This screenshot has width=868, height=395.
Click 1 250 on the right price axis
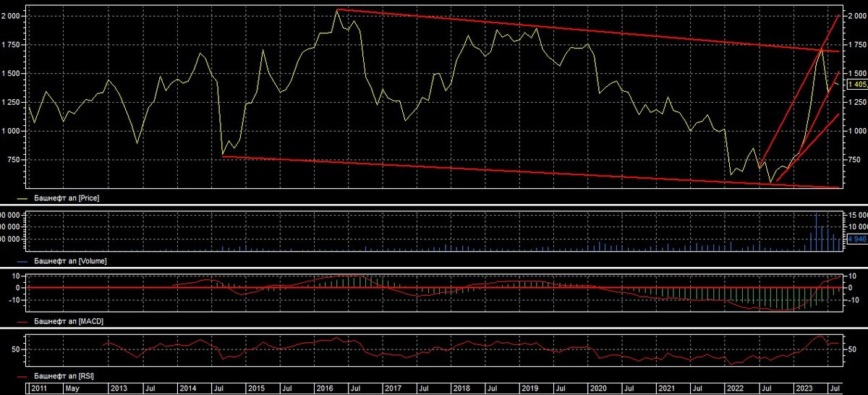point(857,102)
